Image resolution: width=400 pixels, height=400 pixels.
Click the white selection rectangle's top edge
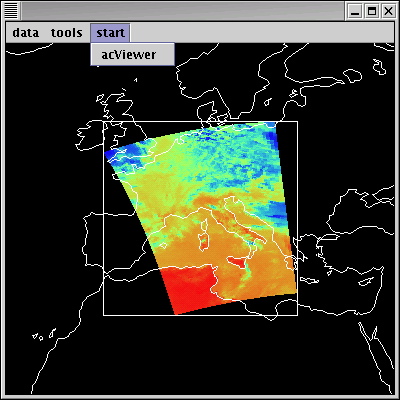coord(200,122)
